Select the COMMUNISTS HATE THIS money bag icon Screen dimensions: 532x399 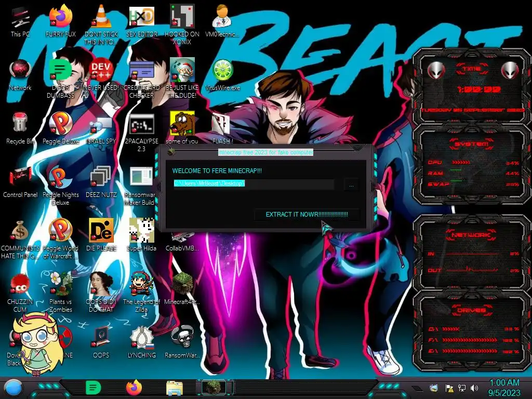(20, 240)
